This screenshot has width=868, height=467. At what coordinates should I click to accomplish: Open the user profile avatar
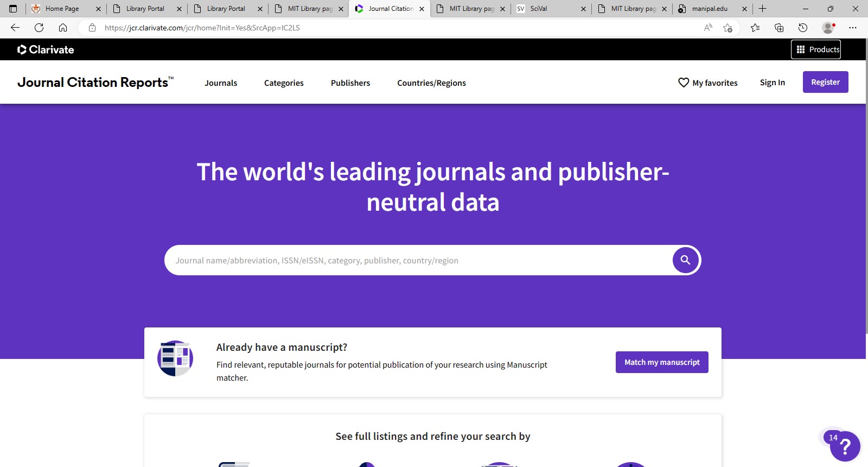828,28
